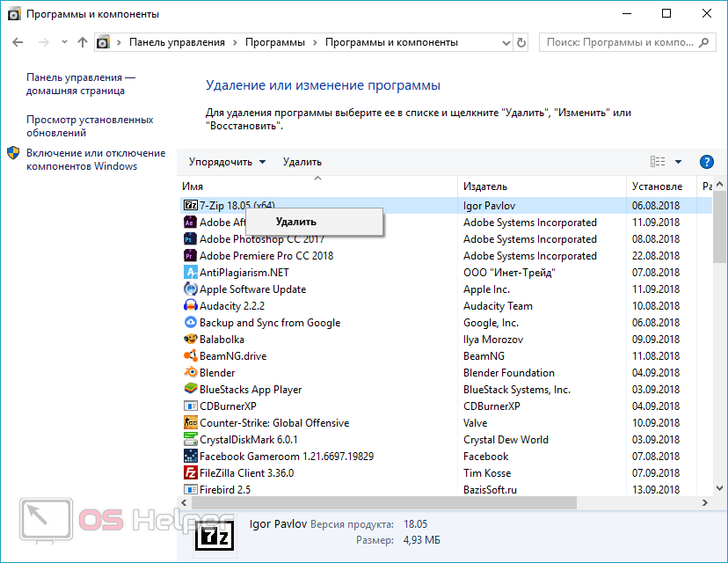
Task: Open Панель управления — домашняя страница link
Action: coord(81,84)
